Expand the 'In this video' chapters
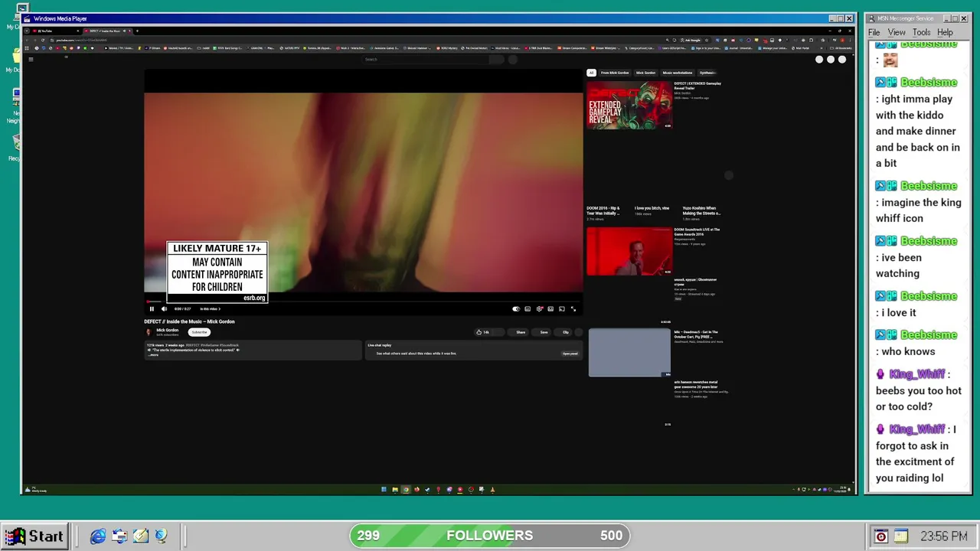This screenshot has height=551, width=980. (x=210, y=309)
